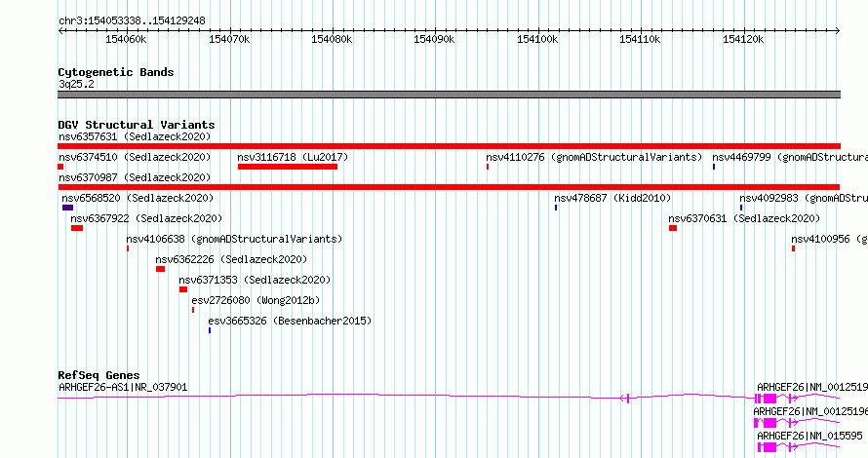
Task: Select the nsv4469799 blue variant marker
Action: (x=714, y=167)
